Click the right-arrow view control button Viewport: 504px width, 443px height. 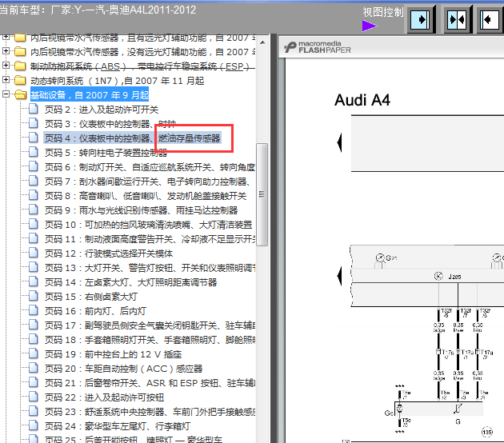(422, 20)
